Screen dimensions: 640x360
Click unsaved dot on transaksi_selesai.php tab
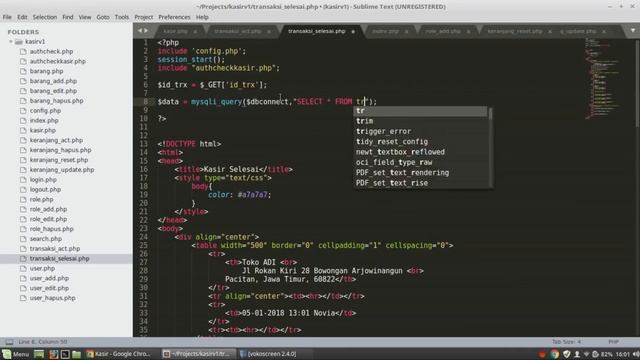[353, 31]
